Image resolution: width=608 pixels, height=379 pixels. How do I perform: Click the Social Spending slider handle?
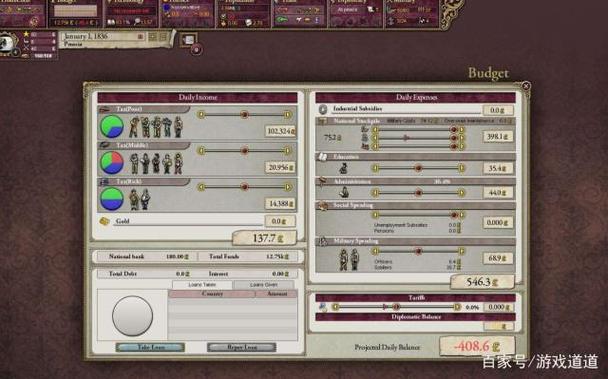tap(454, 215)
